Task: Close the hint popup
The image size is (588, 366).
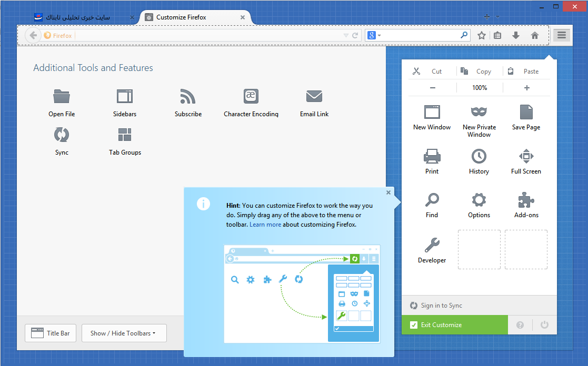Action: [388, 192]
